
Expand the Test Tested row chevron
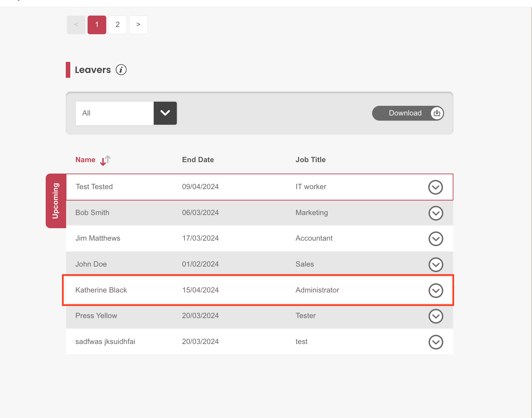point(435,187)
